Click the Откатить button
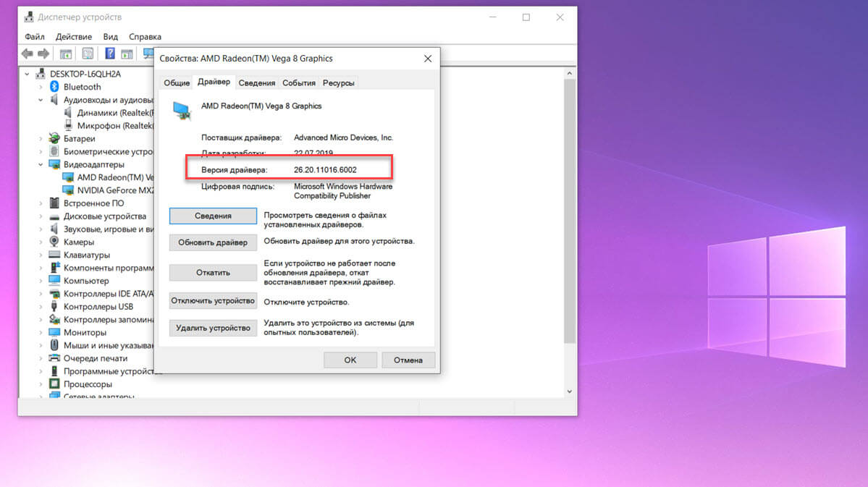Screen dimensions: 868x487 click(x=213, y=272)
